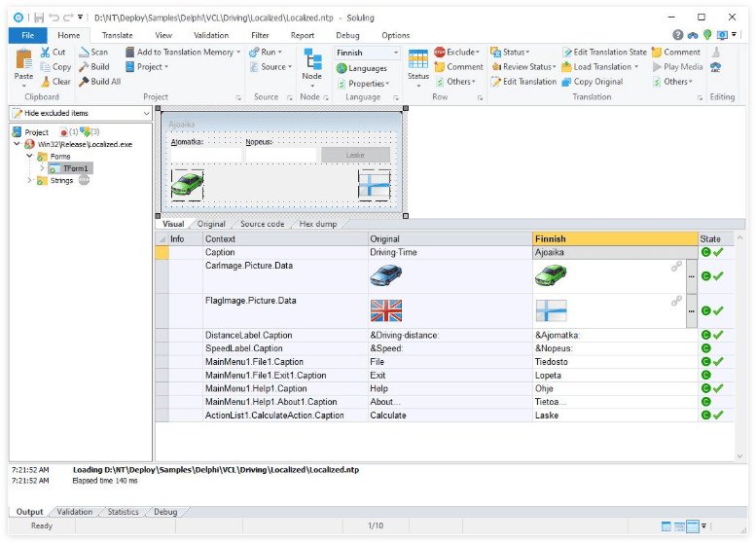Click the Play Media icon
The width and height of the screenshot is (756, 543).
(657, 67)
